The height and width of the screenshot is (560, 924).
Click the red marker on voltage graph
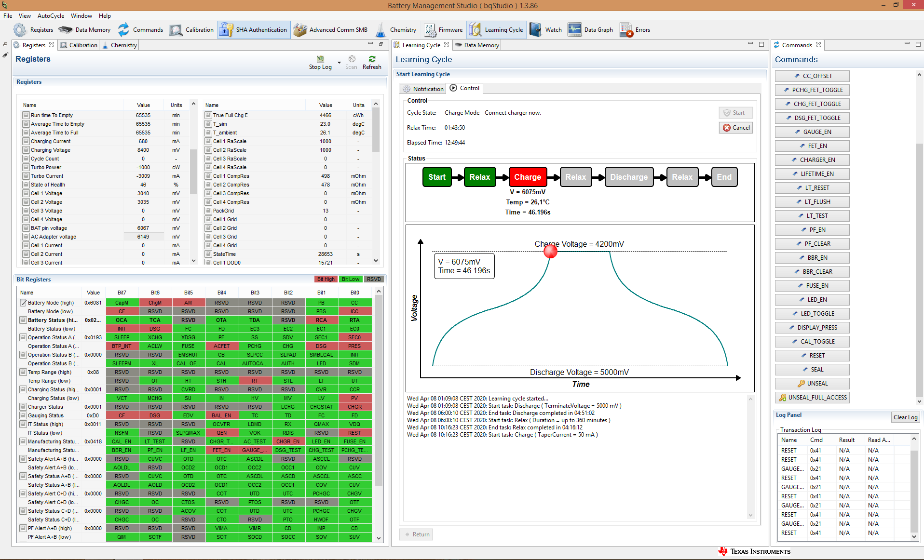coord(550,252)
